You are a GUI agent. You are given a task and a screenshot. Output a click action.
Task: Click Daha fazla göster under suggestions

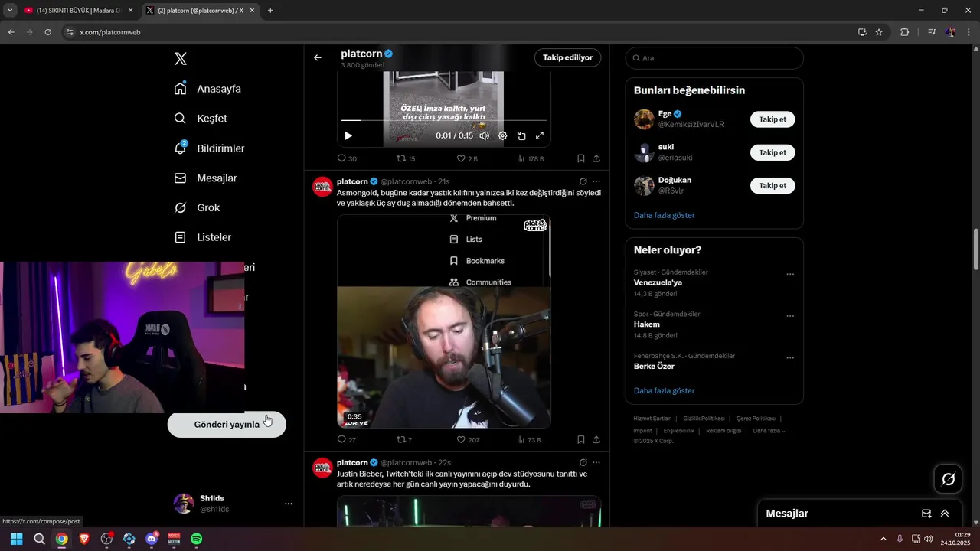pyautogui.click(x=664, y=215)
